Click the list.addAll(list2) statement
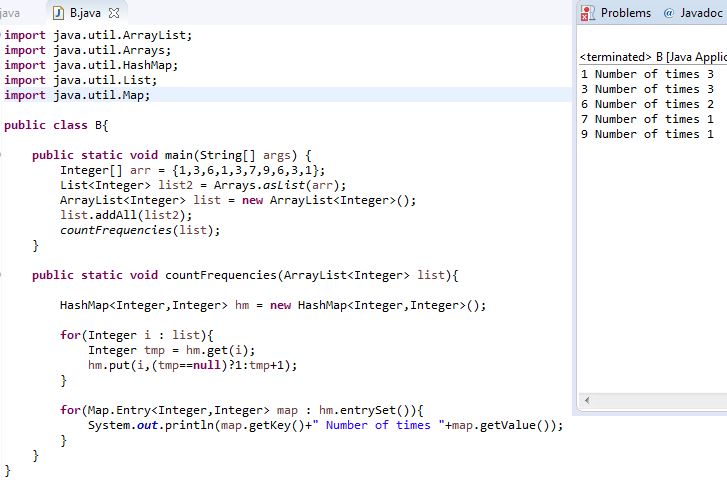The image size is (727, 480). coord(126,215)
